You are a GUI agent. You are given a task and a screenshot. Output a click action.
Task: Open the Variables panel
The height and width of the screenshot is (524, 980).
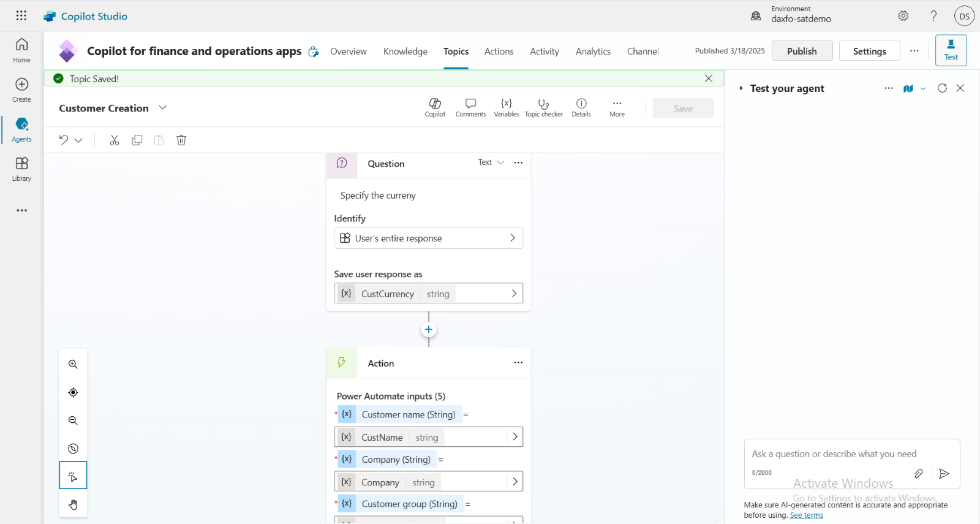[x=506, y=107]
